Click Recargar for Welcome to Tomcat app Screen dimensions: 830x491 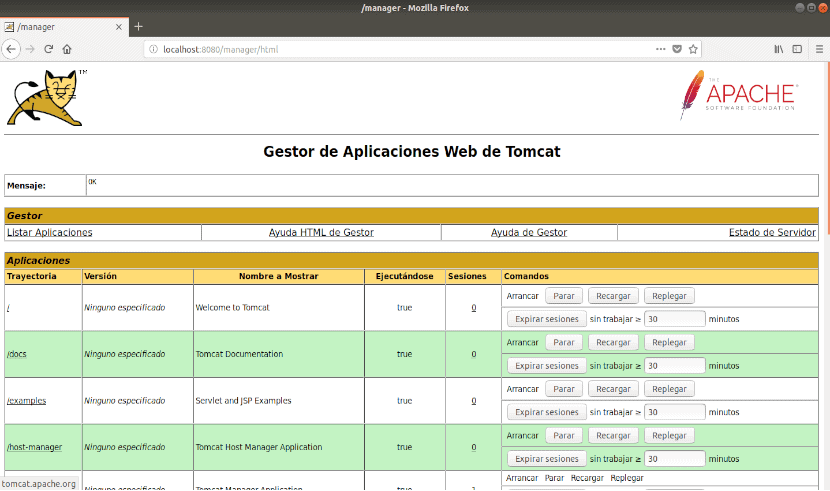pyautogui.click(x=613, y=296)
